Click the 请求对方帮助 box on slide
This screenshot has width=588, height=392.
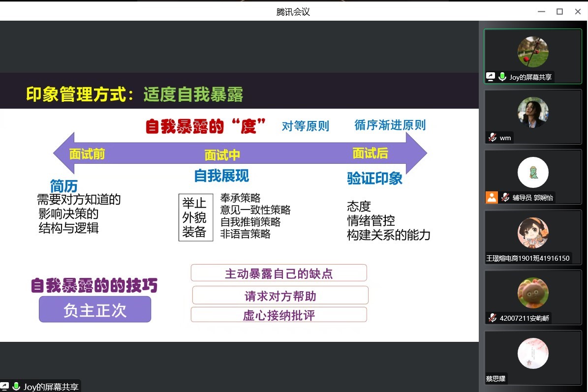tap(280, 296)
